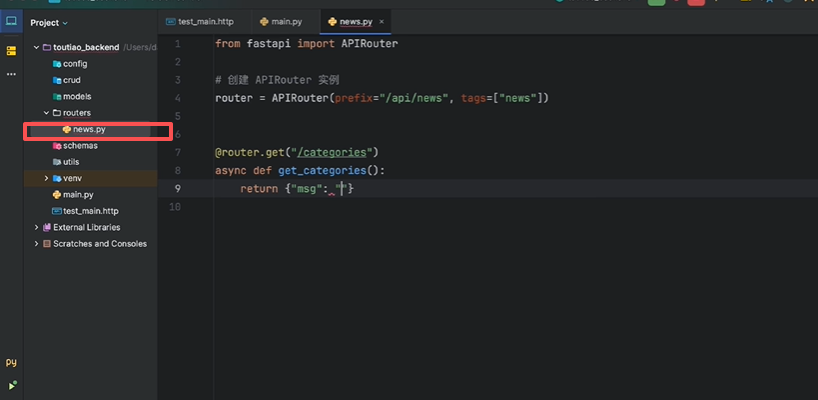The width and height of the screenshot is (818, 400).
Task: Open the Project view dropdown
Action: [x=49, y=23]
